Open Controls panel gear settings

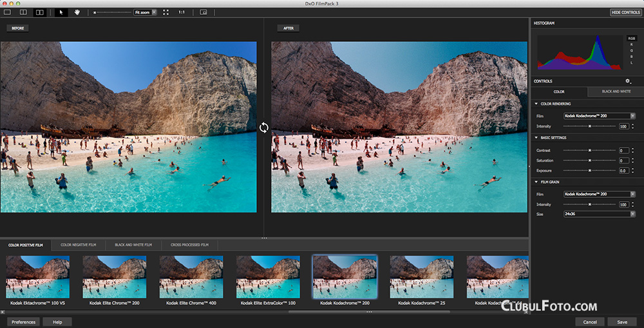point(628,81)
